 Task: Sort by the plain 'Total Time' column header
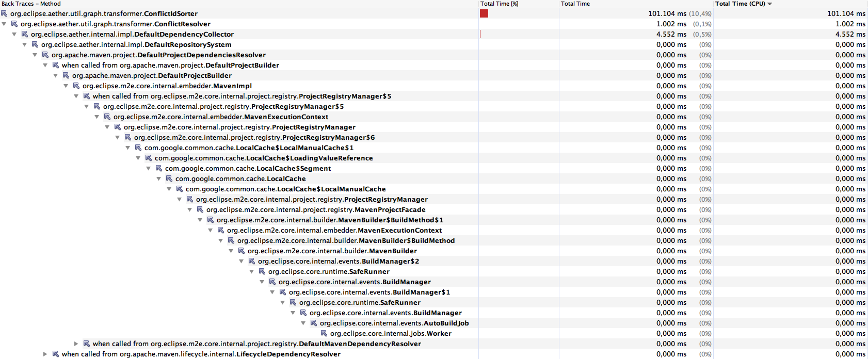(575, 4)
